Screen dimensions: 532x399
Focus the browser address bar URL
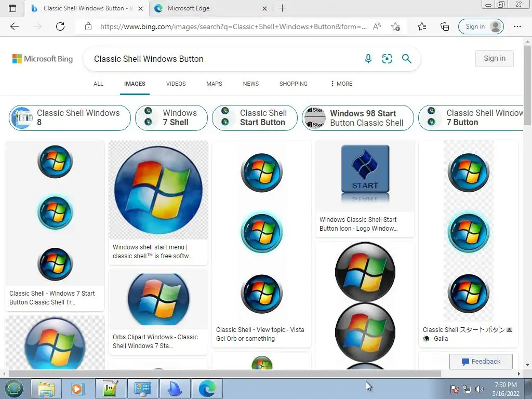click(x=233, y=26)
